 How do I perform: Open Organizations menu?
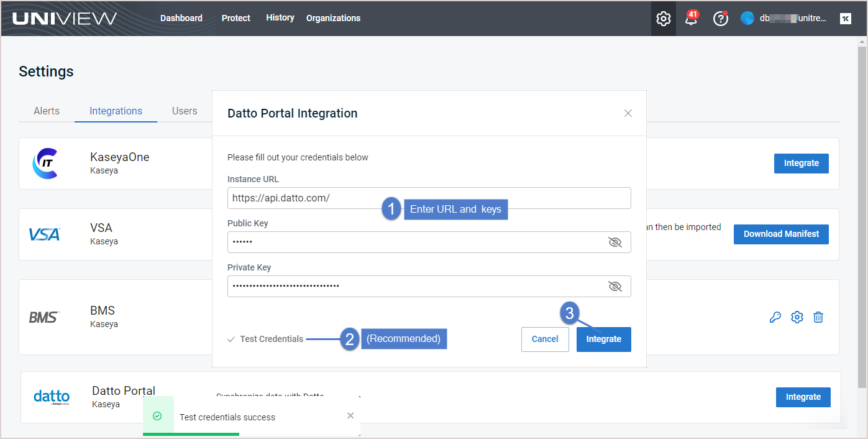[333, 18]
